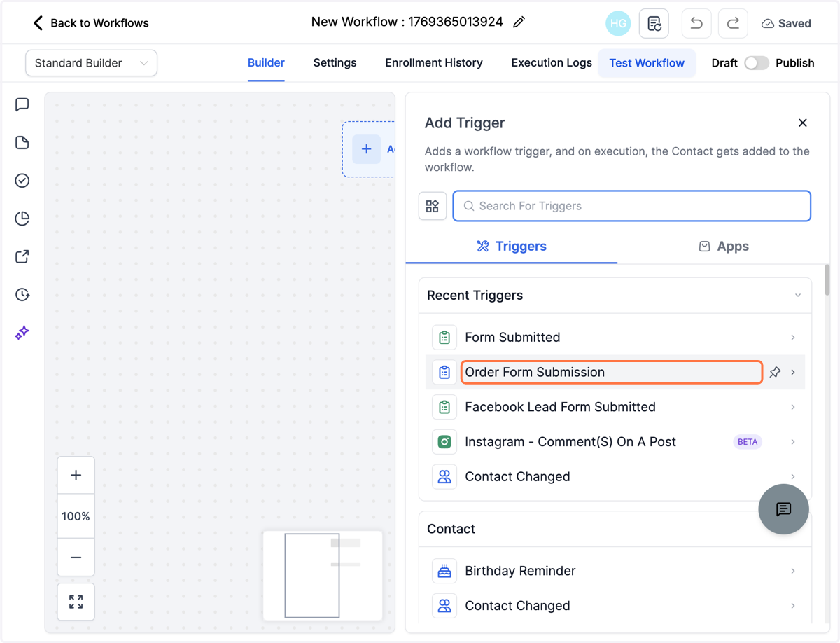The image size is (840, 643).
Task: Redo the last change
Action: coord(733,23)
